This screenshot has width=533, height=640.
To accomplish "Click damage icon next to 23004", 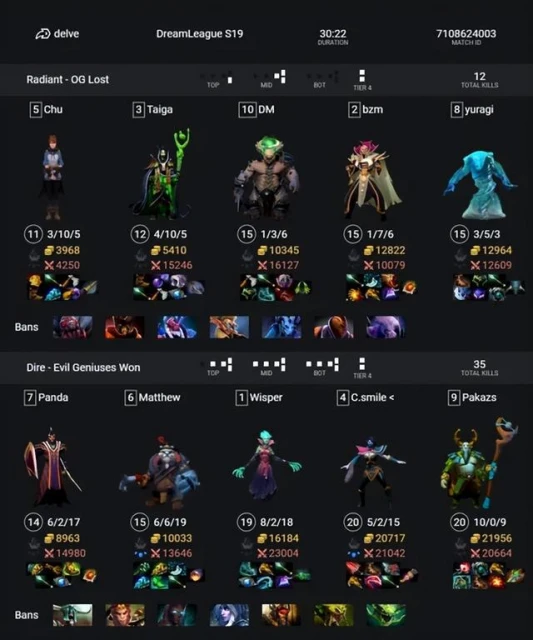I will 263,553.
